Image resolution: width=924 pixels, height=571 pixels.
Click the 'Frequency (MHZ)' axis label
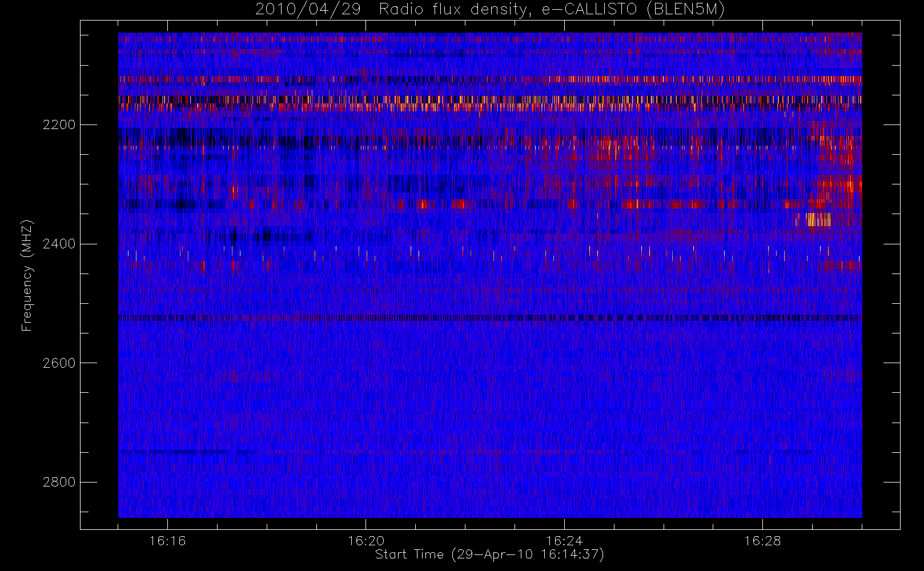[x=27, y=276]
